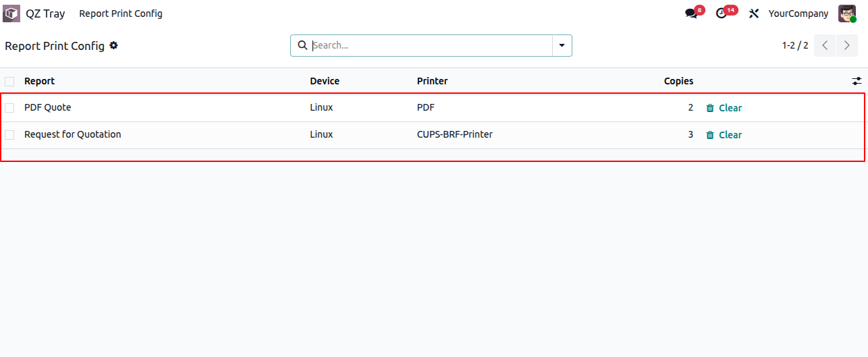Click the QZ Tray menu label
The width and height of the screenshot is (868, 357).
point(45,13)
